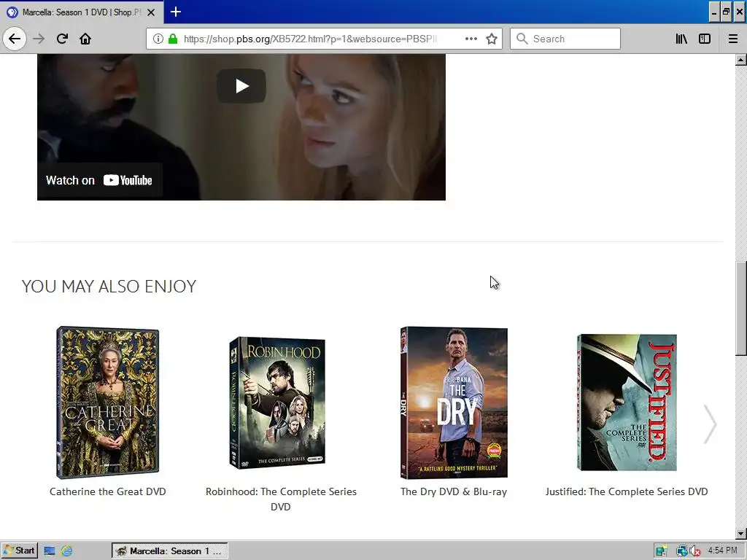This screenshot has height=560, width=747.
Task: Restore down the browser window
Action: click(x=726, y=12)
